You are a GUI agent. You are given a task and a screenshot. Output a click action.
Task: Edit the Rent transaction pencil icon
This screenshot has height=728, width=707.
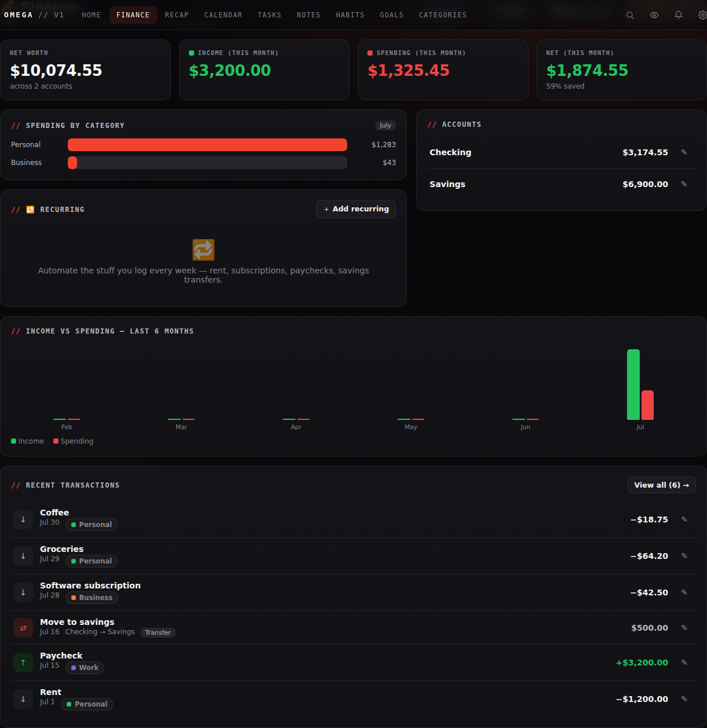(x=684, y=699)
